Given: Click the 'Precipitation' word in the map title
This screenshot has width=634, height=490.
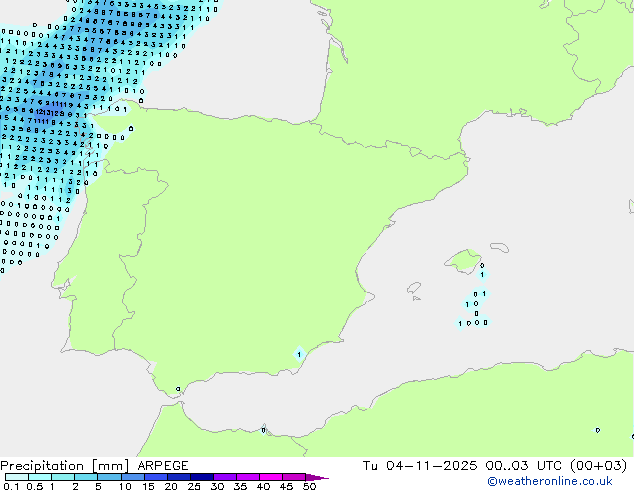Looking at the screenshot, I should point(42,466).
